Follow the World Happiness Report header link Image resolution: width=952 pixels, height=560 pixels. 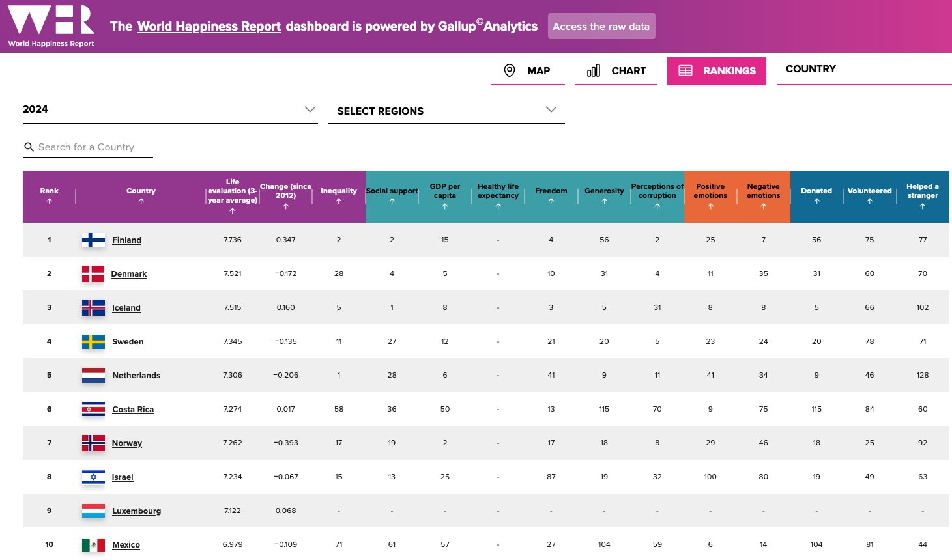pos(209,27)
